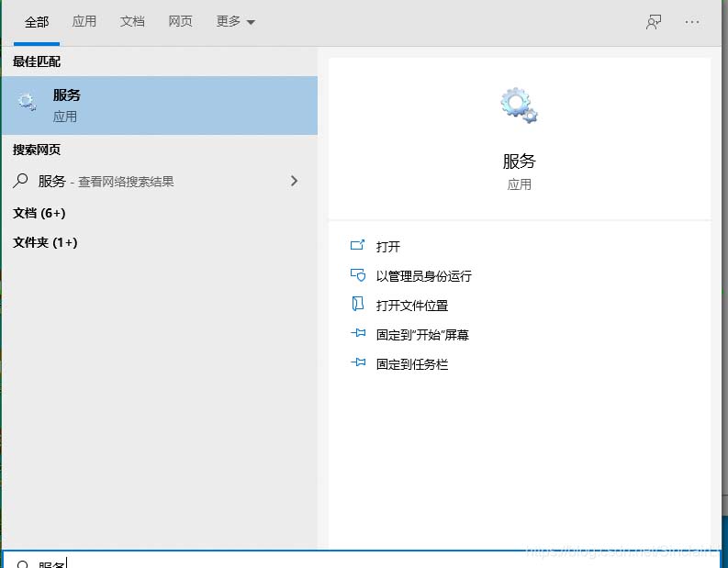Click the feedback icon in top bar
The height and width of the screenshot is (568, 728).
click(x=654, y=22)
